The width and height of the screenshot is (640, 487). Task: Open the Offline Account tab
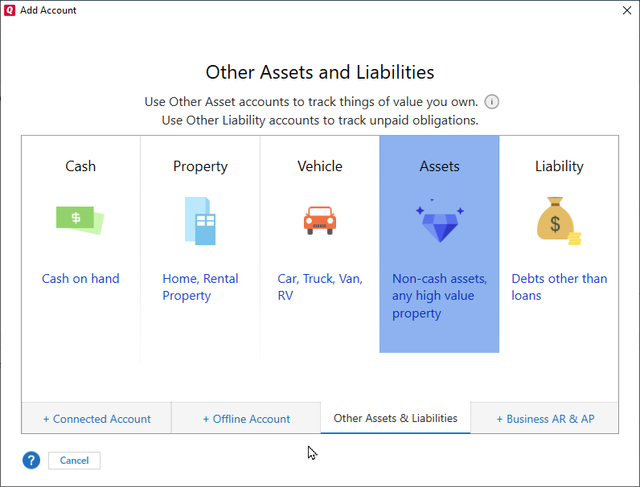(x=246, y=419)
